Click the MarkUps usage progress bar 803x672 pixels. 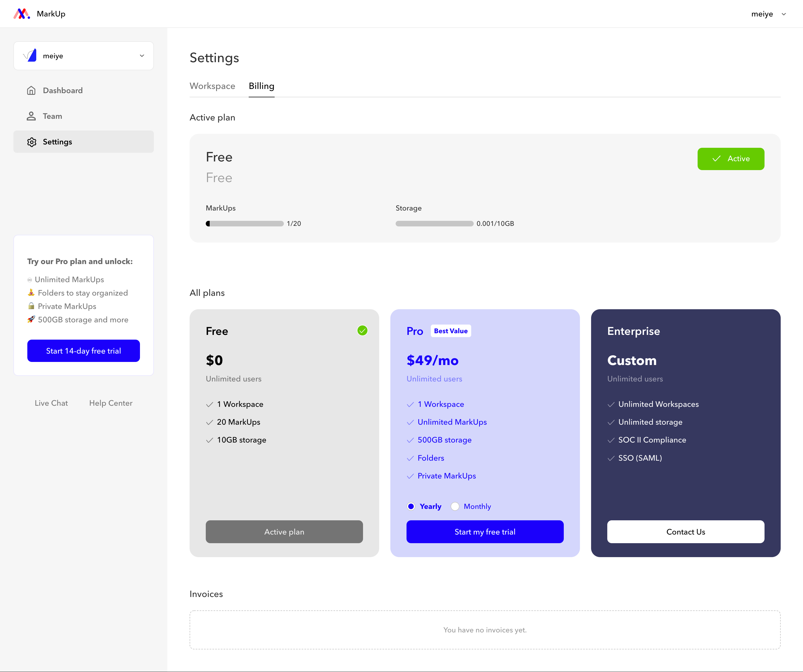point(245,224)
